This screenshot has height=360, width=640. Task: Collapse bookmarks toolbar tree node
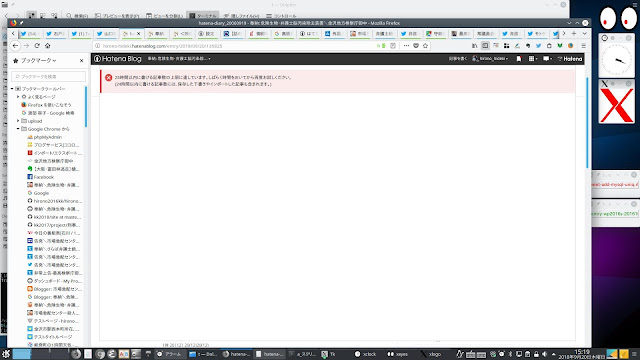pyautogui.click(x=13, y=89)
